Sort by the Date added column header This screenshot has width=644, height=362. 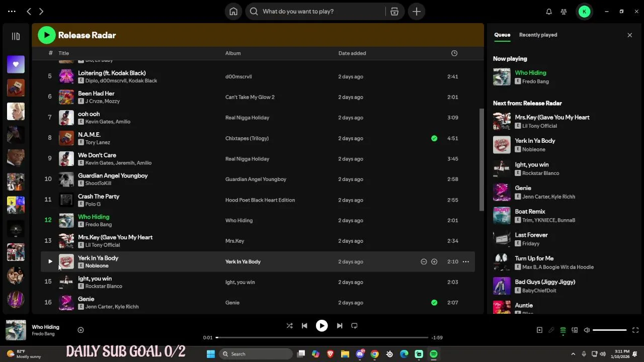tap(352, 53)
